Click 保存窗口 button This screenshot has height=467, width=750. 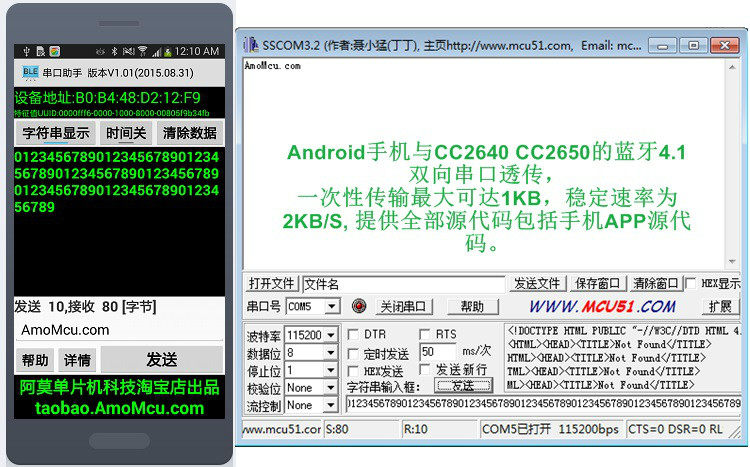[x=597, y=284]
